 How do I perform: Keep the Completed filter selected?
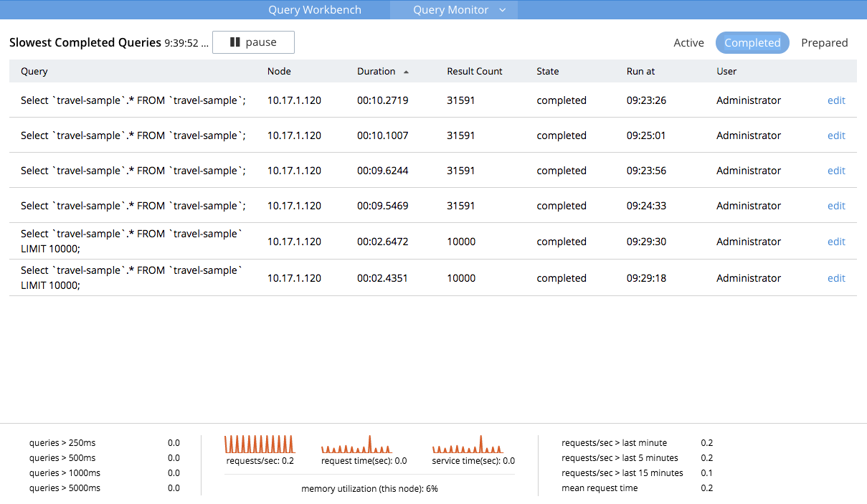[752, 43]
